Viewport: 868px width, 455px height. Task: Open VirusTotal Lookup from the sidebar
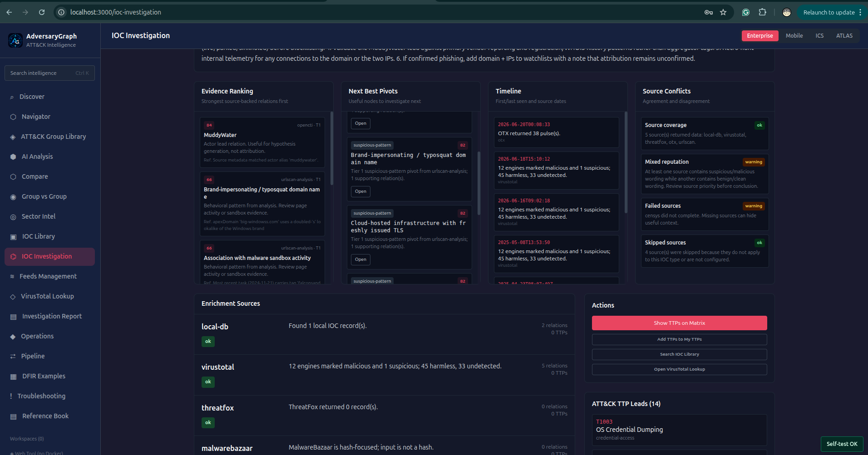coord(49,297)
